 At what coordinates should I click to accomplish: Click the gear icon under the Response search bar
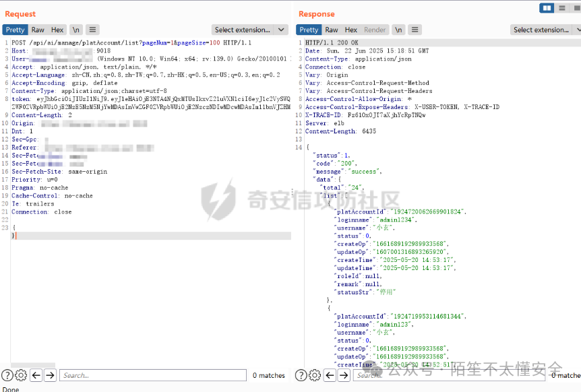point(315,375)
